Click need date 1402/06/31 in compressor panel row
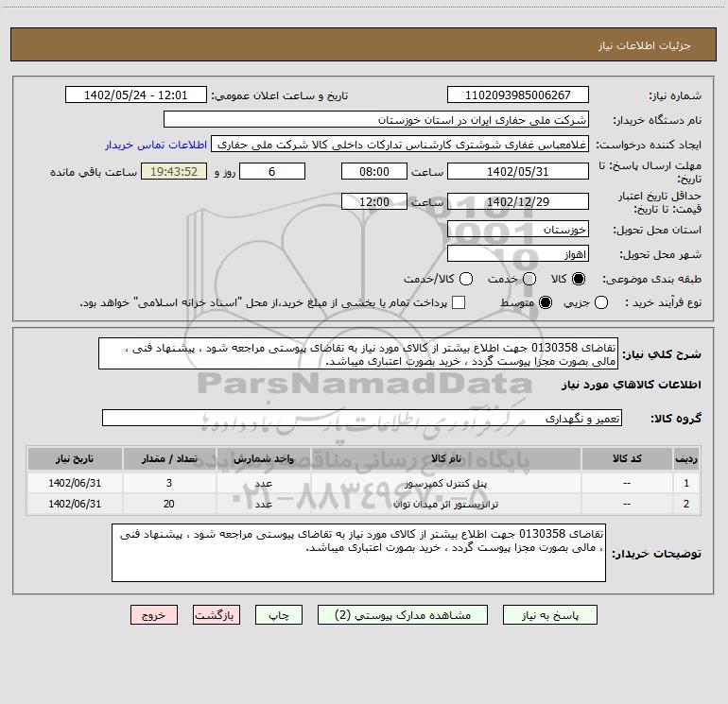728x704 pixels. [x=75, y=483]
